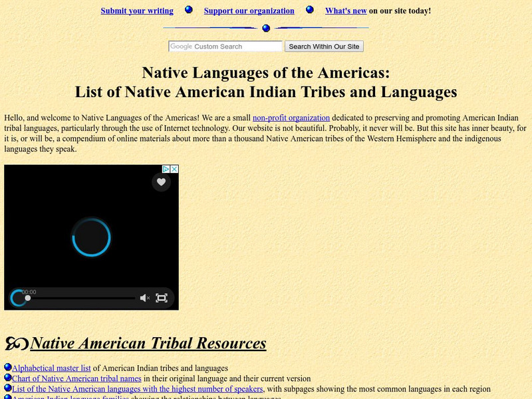Image resolution: width=532 pixels, height=399 pixels.
Task: Click the globe bullet beside Alphabetical master list
Action: tap(9, 368)
